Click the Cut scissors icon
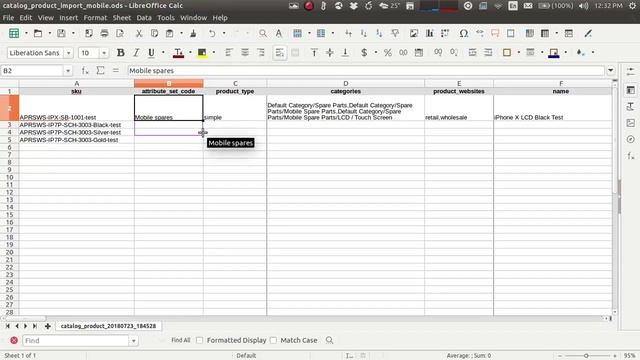 (139, 33)
